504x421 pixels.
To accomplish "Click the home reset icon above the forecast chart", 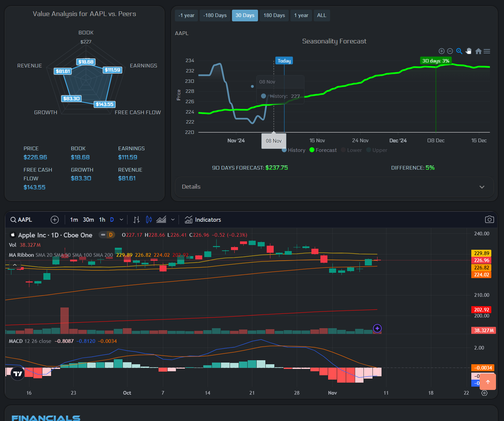I will [x=478, y=51].
